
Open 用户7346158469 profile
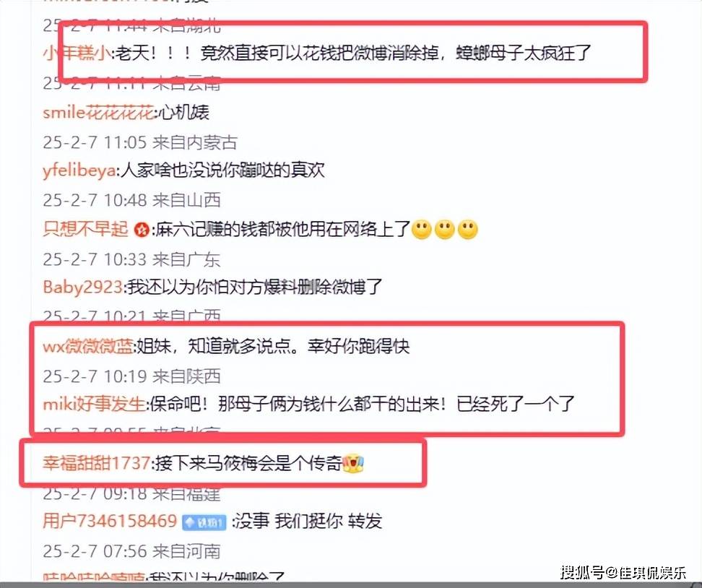click(110, 521)
